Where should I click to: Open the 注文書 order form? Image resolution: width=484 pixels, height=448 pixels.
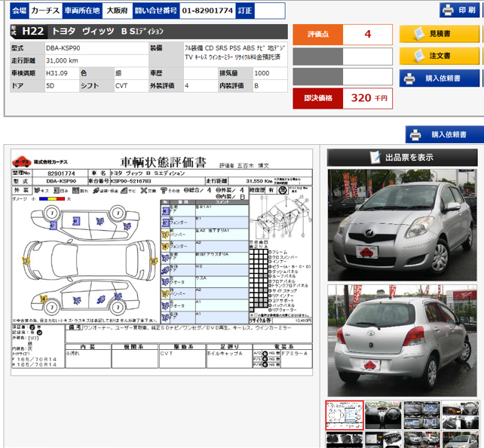click(x=440, y=56)
